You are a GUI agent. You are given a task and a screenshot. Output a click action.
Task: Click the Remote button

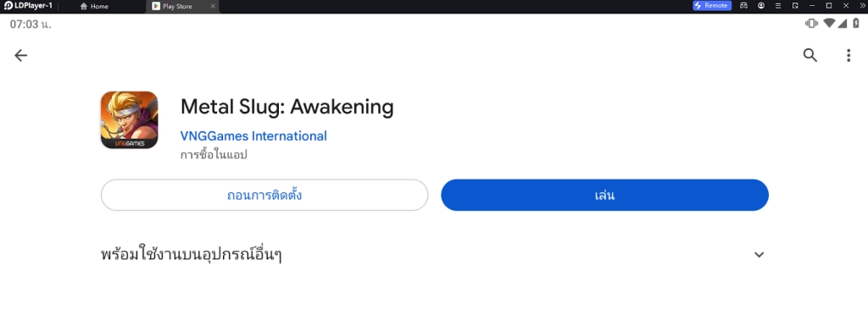712,6
